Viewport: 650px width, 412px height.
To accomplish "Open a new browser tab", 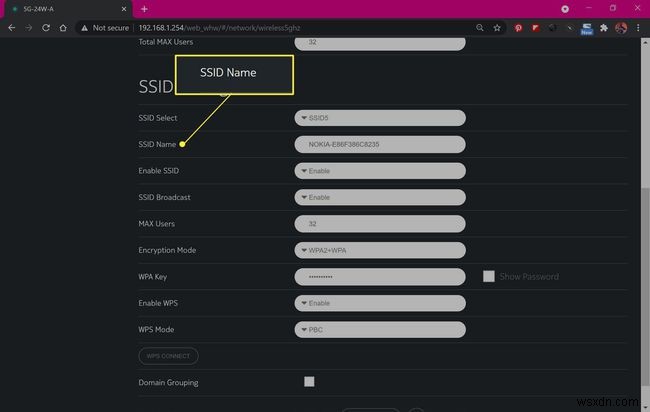I will pos(144,8).
